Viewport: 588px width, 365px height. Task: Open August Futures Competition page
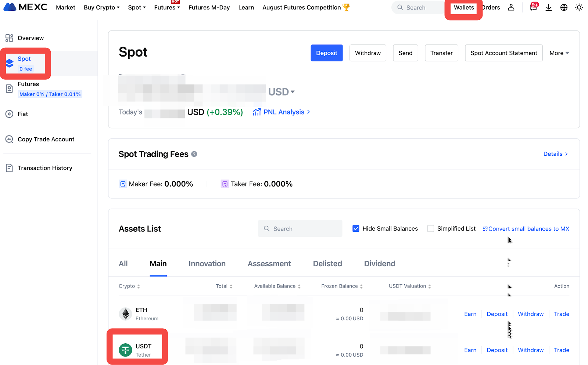tap(302, 7)
